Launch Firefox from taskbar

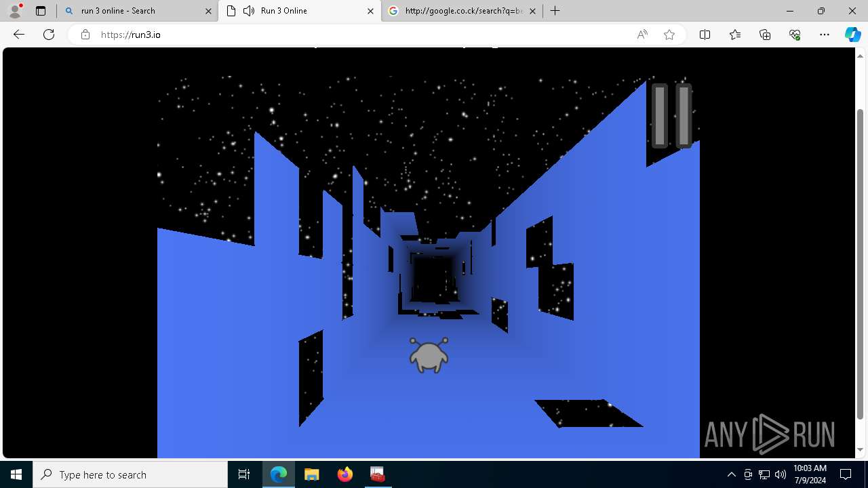point(344,474)
